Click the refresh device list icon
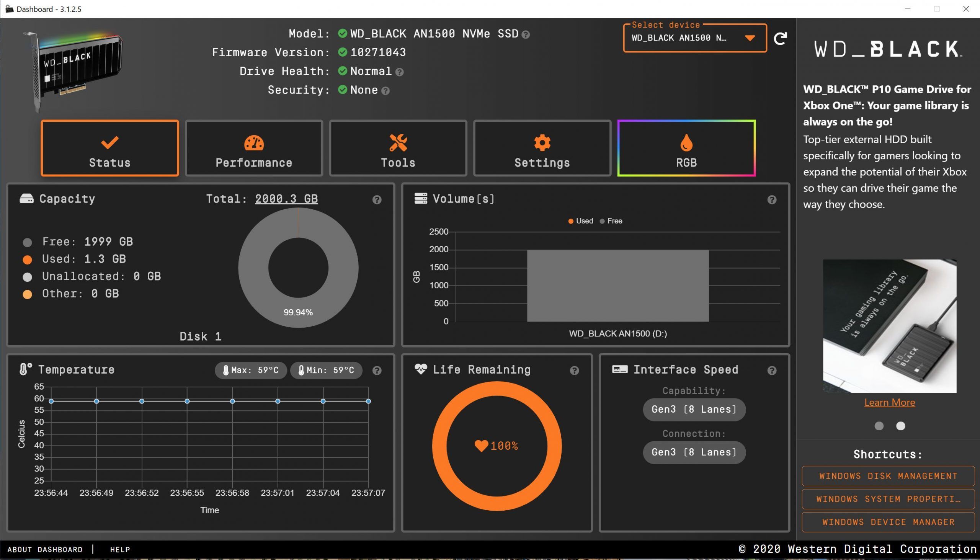This screenshot has width=980, height=560. [x=780, y=38]
